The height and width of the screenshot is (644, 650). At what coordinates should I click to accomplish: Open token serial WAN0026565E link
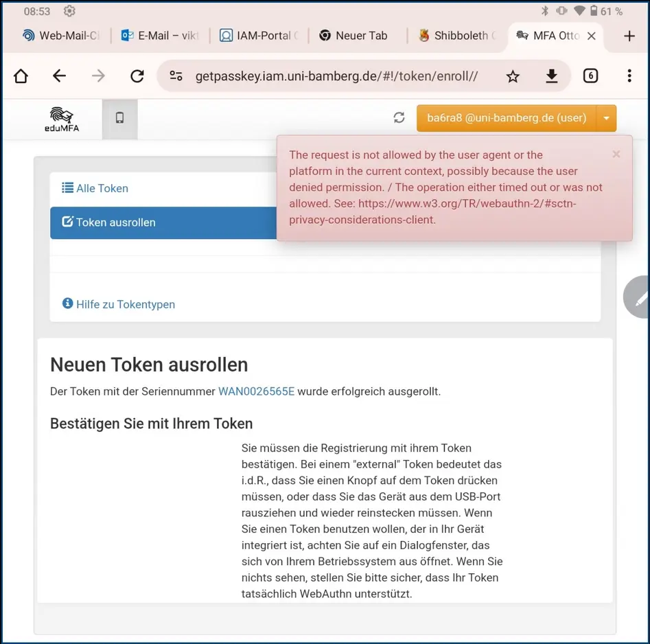pos(256,391)
